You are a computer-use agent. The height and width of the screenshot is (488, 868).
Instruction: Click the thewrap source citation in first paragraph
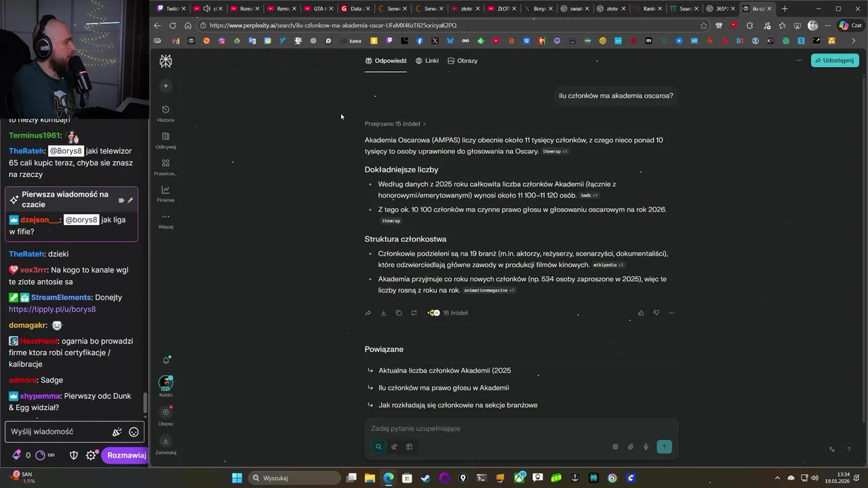555,152
